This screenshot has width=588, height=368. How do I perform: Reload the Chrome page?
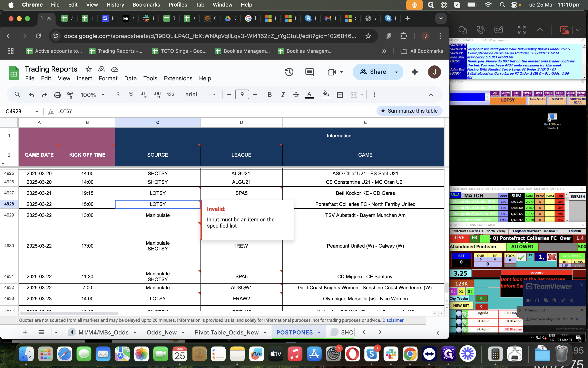click(x=38, y=36)
